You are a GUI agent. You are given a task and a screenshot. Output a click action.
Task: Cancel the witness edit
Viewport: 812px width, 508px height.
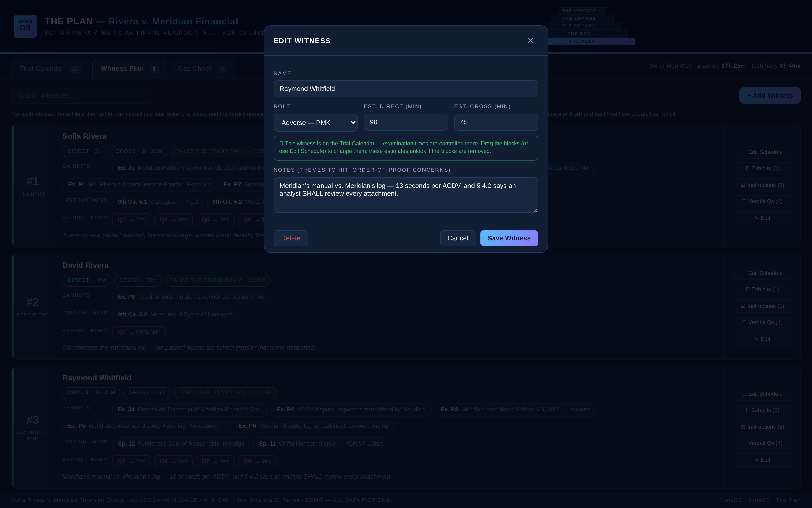[458, 238]
